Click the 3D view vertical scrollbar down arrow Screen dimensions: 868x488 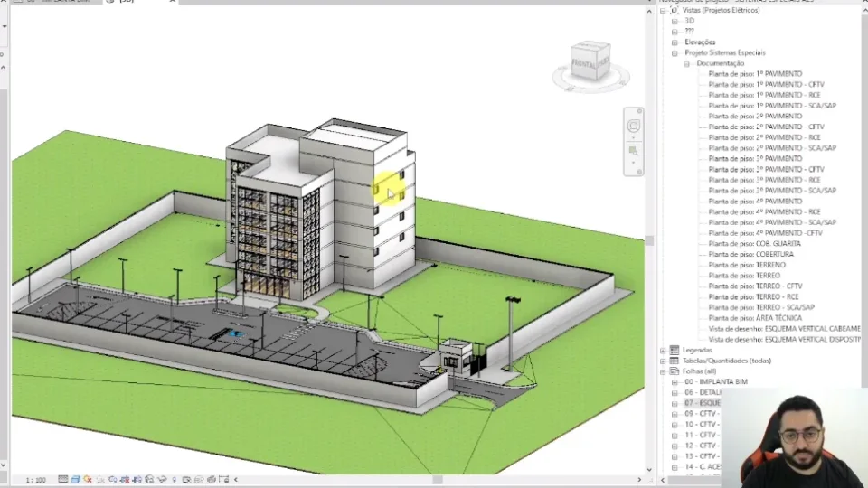(x=649, y=469)
